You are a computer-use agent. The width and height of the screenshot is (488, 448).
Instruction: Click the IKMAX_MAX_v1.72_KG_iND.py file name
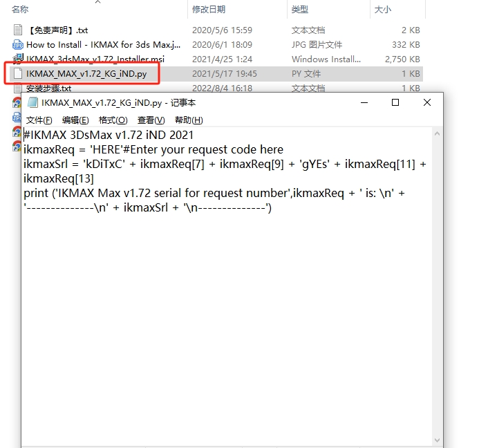[86, 74]
